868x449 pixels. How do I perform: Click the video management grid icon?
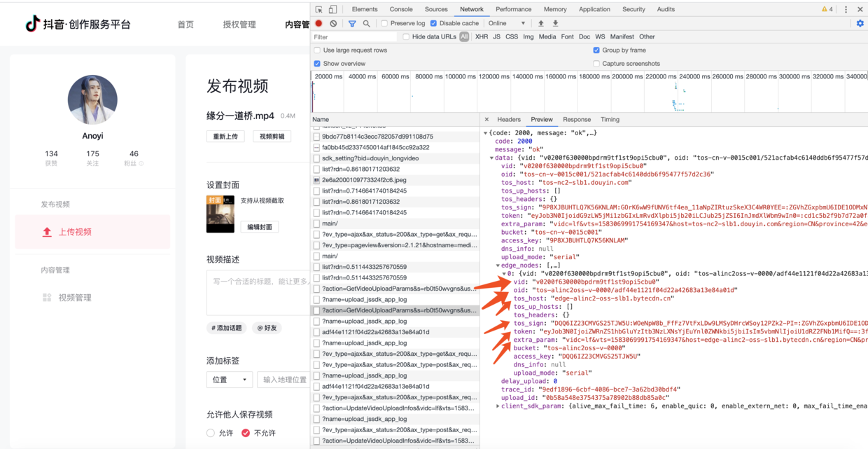(x=47, y=298)
